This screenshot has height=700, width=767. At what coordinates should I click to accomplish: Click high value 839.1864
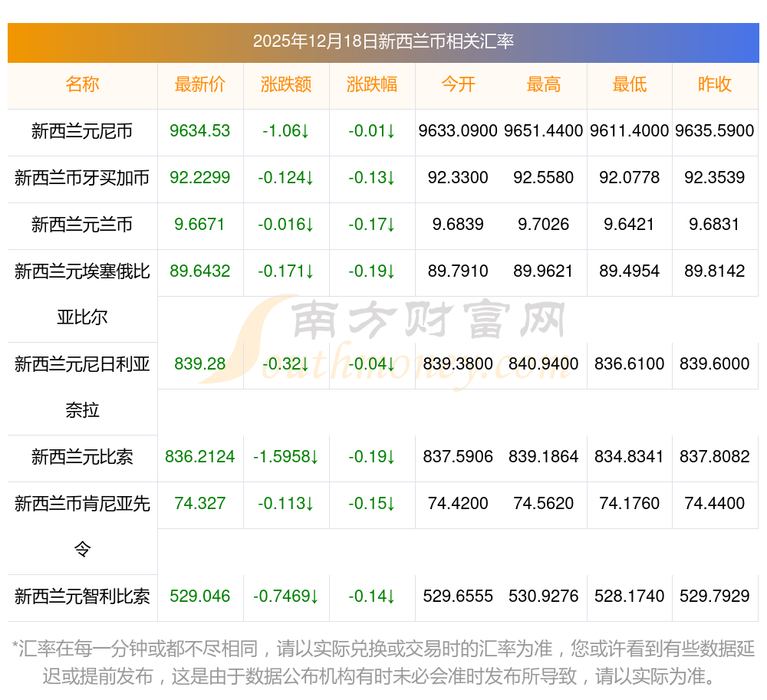[x=544, y=456]
